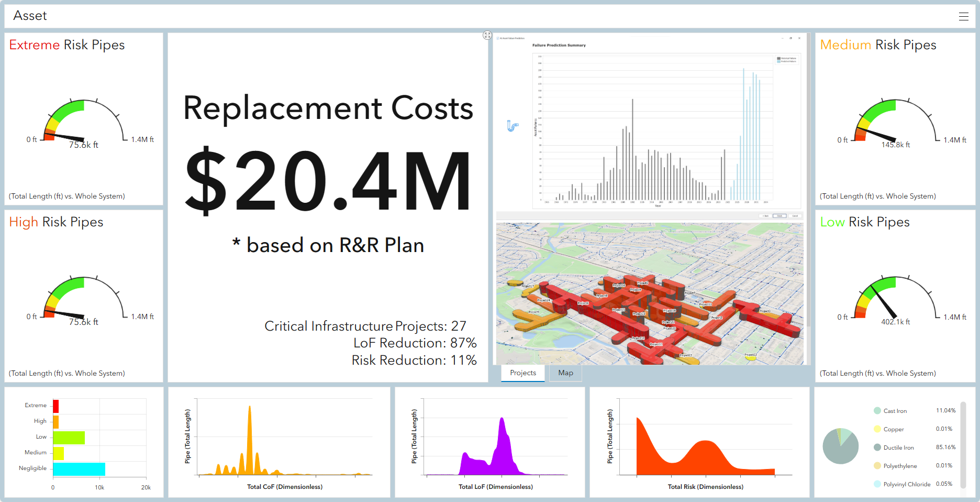The width and height of the screenshot is (980, 502).
Task: Open the hamburger menu in the Asset header
Action: 963,16
